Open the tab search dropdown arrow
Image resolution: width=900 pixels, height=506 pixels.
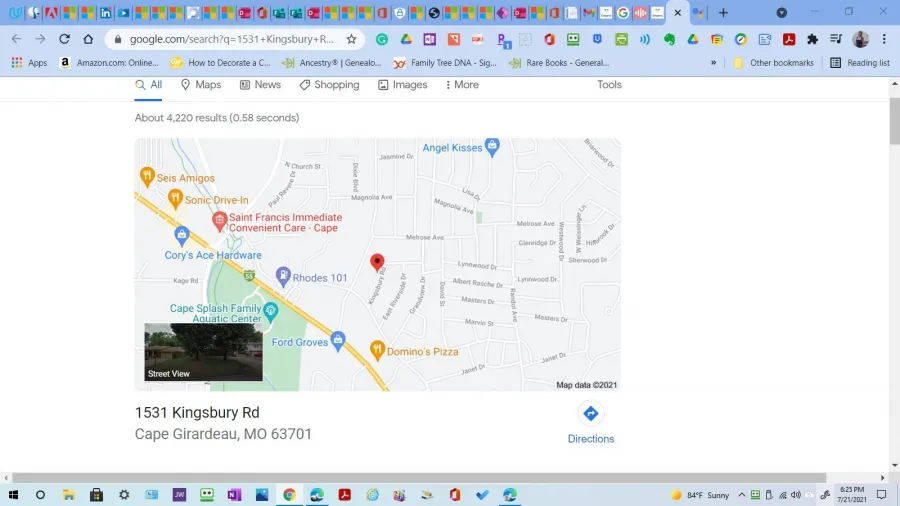[x=782, y=13]
